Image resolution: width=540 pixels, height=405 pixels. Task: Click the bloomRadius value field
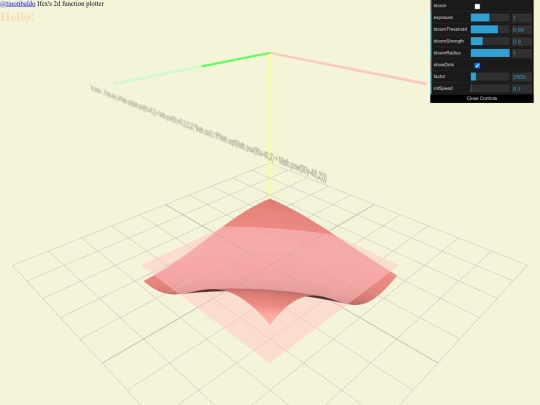(x=521, y=53)
